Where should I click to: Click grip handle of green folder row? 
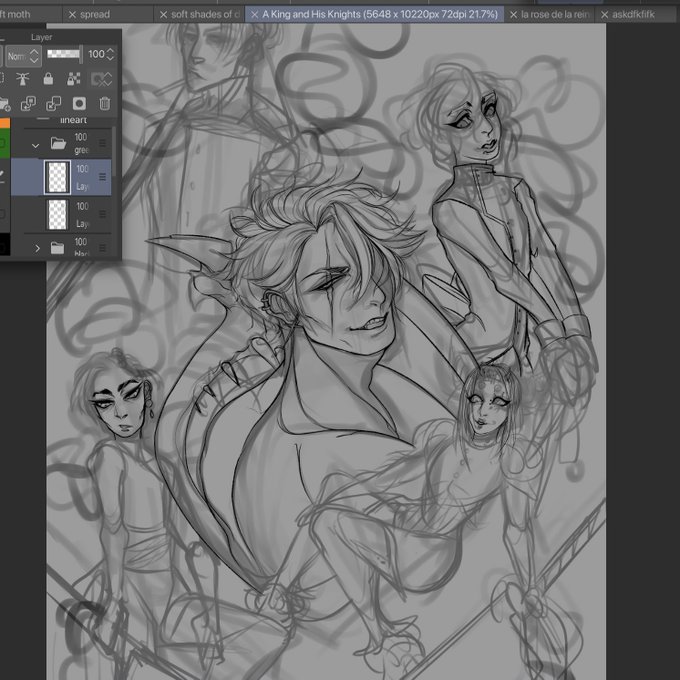point(102,143)
